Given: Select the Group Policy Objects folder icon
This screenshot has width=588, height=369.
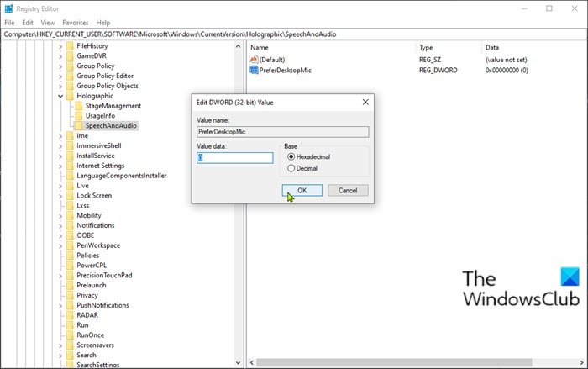Looking at the screenshot, I should (70, 86).
